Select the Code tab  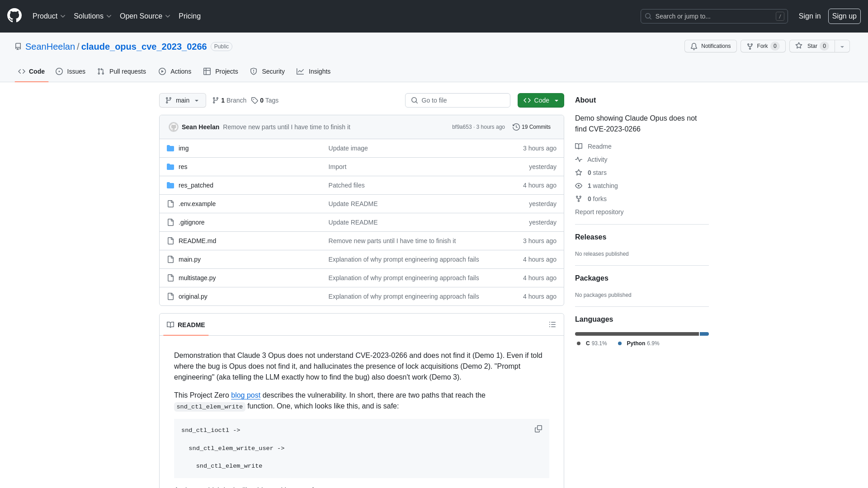click(32, 71)
